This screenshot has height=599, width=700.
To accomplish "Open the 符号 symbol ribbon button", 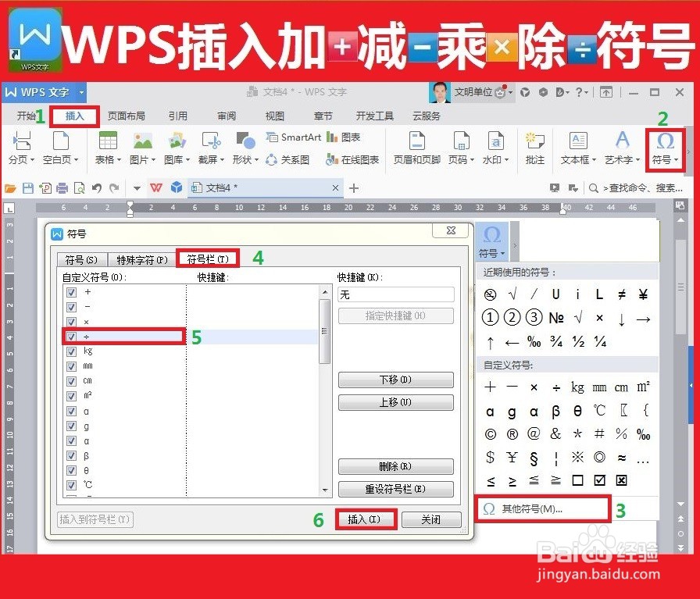I will [665, 149].
